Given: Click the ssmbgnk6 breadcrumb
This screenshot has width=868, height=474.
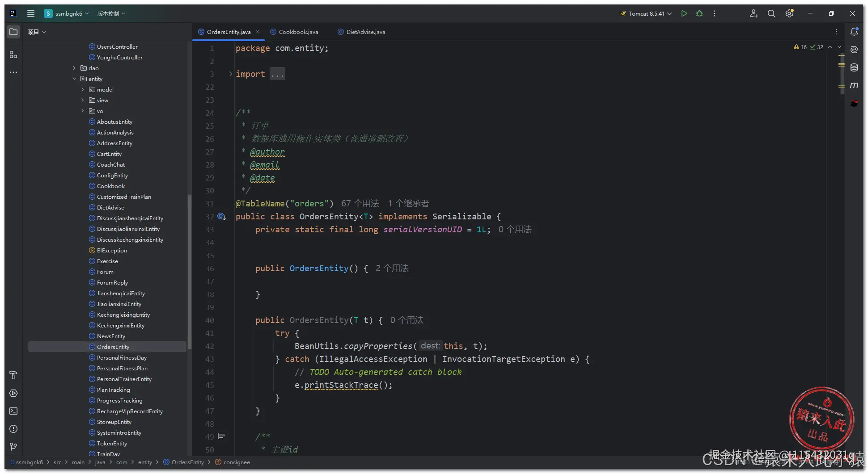Looking at the screenshot, I should (x=27, y=462).
